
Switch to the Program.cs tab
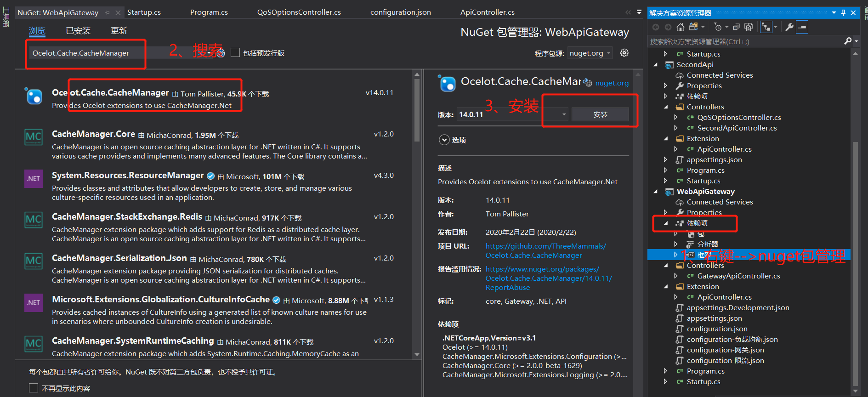209,12
